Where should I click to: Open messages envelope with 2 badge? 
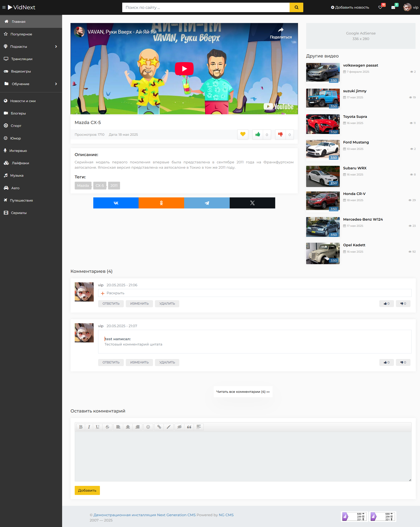393,7
